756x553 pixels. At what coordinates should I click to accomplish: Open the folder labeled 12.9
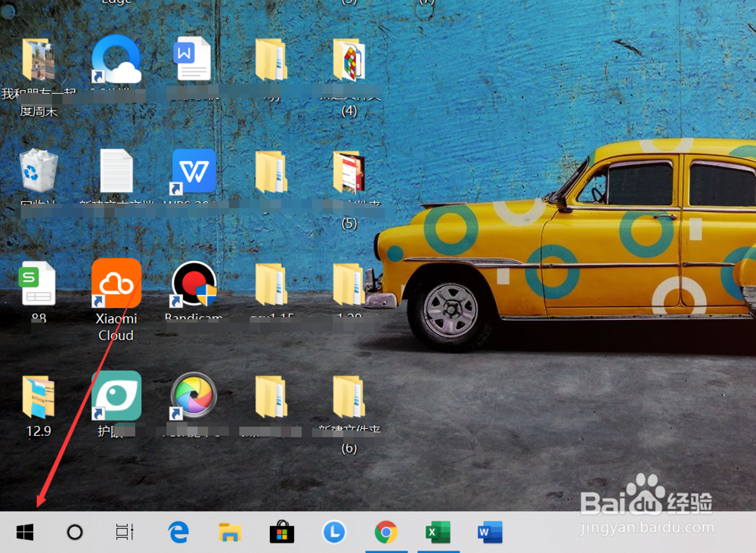[x=38, y=395]
